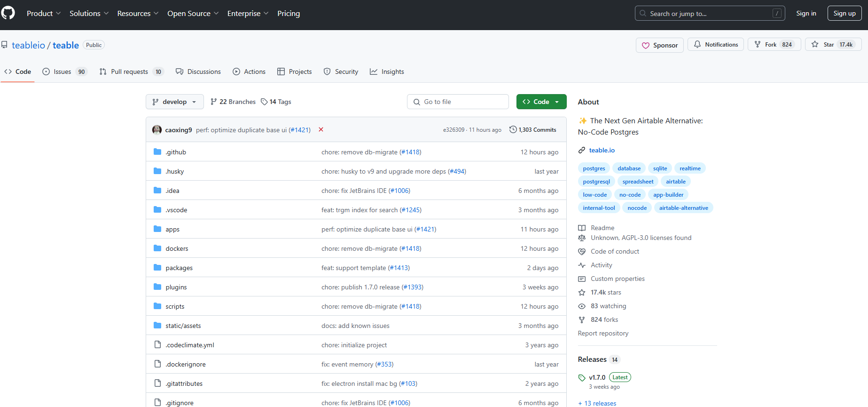
Task: Expand the Product menu
Action: 44,13
